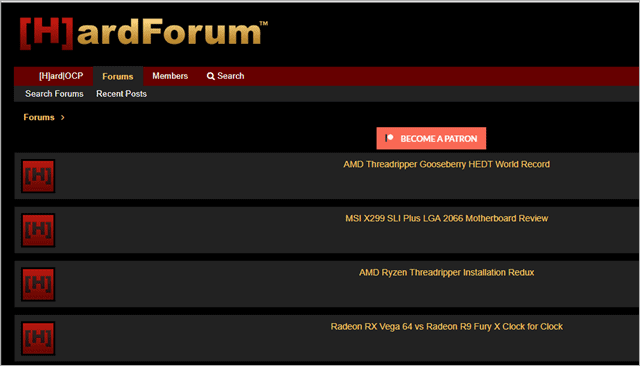This screenshot has width=640, height=366.
Task: Click the HardForum logo
Action: (x=143, y=34)
